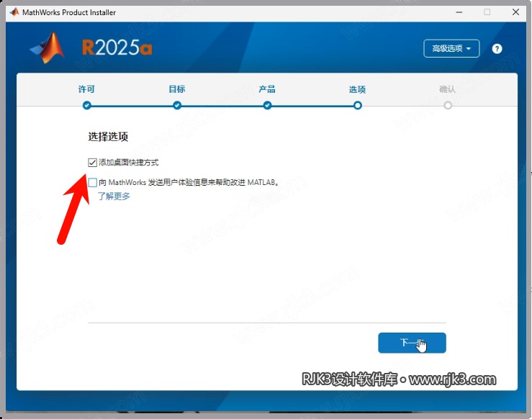
Task: Enable sending user experience info to MathWorks
Action: point(92,183)
